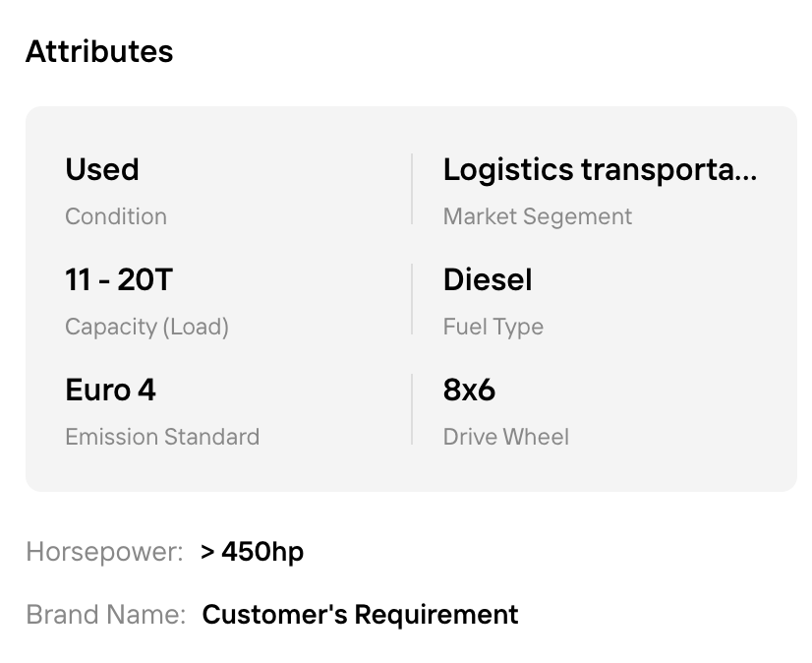Click the Emission Standard label
Screen dimensions: 812x663
(162, 437)
